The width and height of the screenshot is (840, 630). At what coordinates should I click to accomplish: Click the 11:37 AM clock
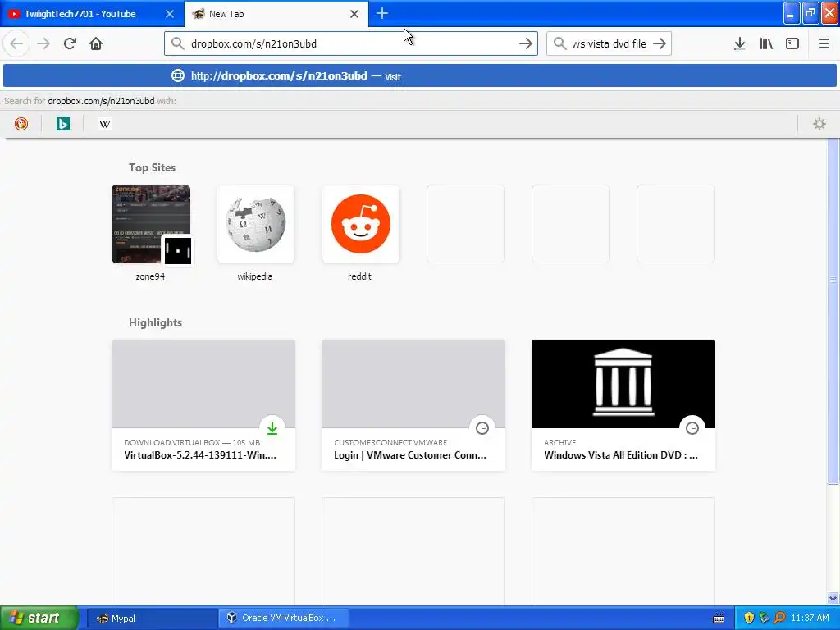click(810, 619)
